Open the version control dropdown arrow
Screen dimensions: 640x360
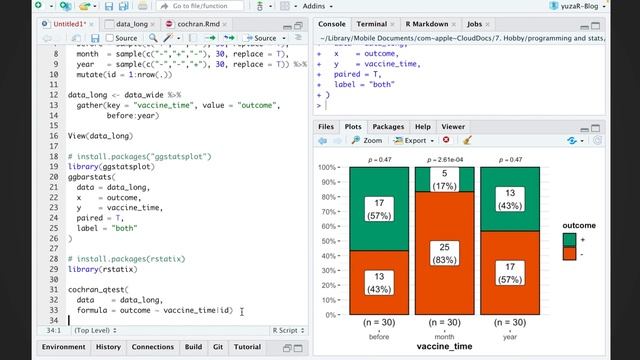(270, 6)
